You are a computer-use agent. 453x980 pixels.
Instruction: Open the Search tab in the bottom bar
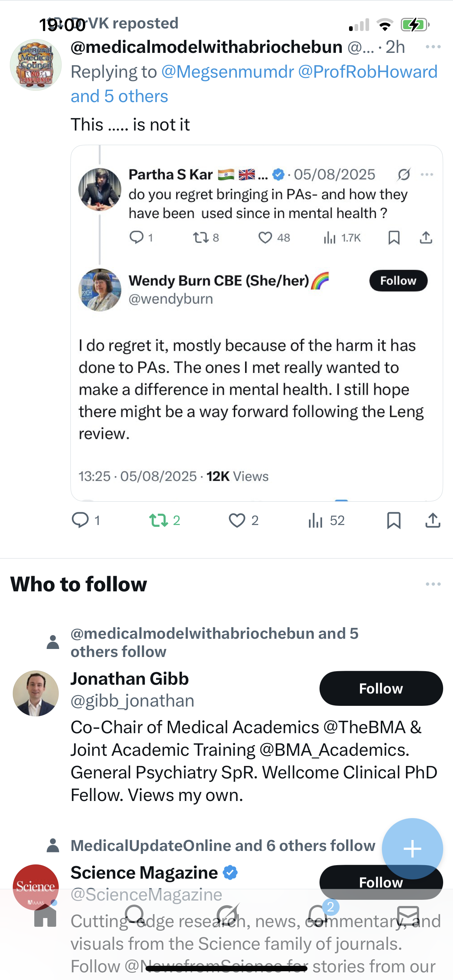(135, 915)
